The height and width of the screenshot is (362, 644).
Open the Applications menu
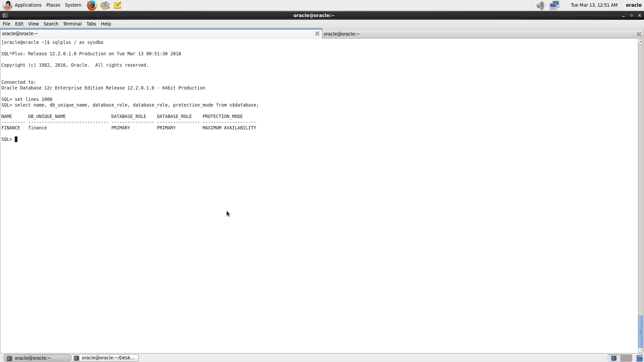(x=28, y=5)
